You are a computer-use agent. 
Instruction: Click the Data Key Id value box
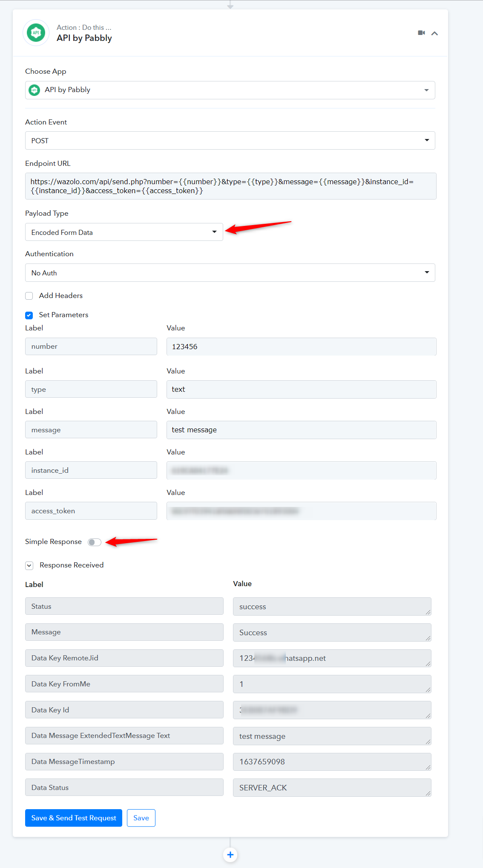point(332,710)
